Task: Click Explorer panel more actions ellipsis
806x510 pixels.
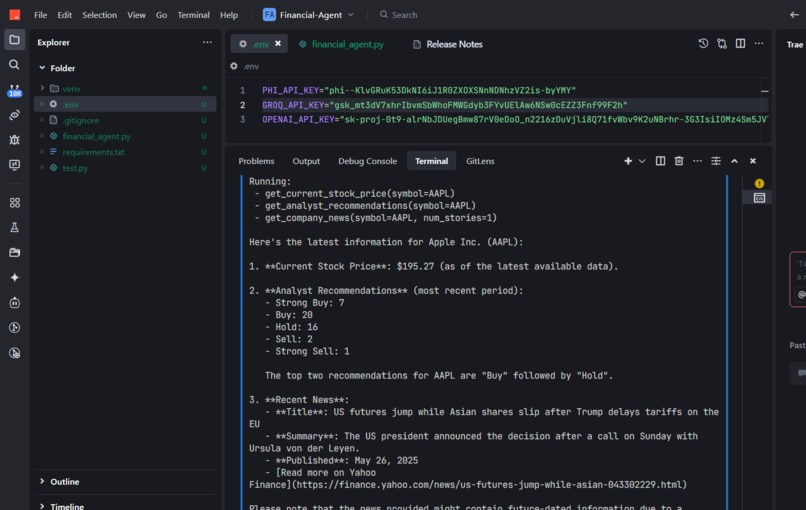Action: (x=207, y=42)
